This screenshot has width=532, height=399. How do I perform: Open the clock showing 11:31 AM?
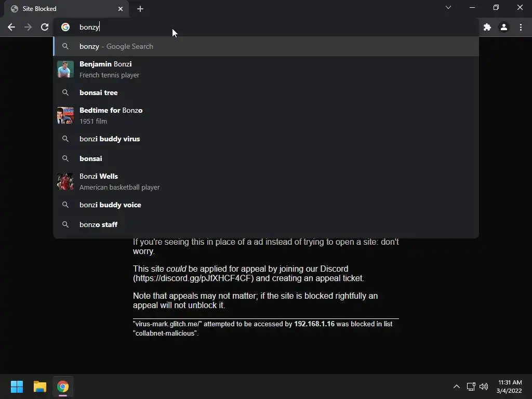[x=509, y=387]
